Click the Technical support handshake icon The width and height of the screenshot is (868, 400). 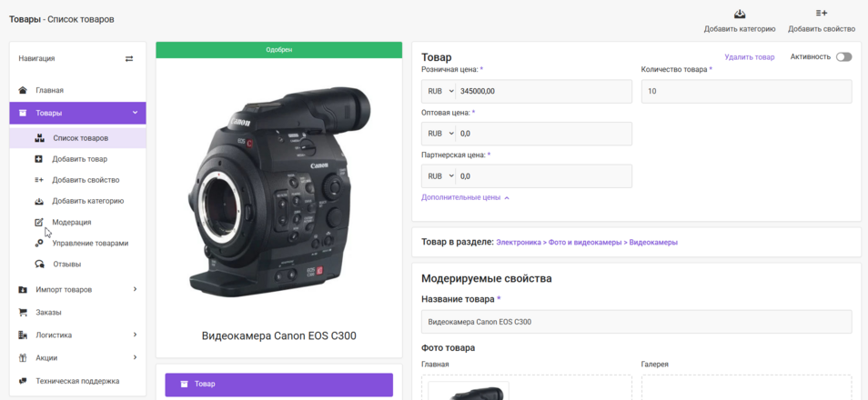click(24, 381)
